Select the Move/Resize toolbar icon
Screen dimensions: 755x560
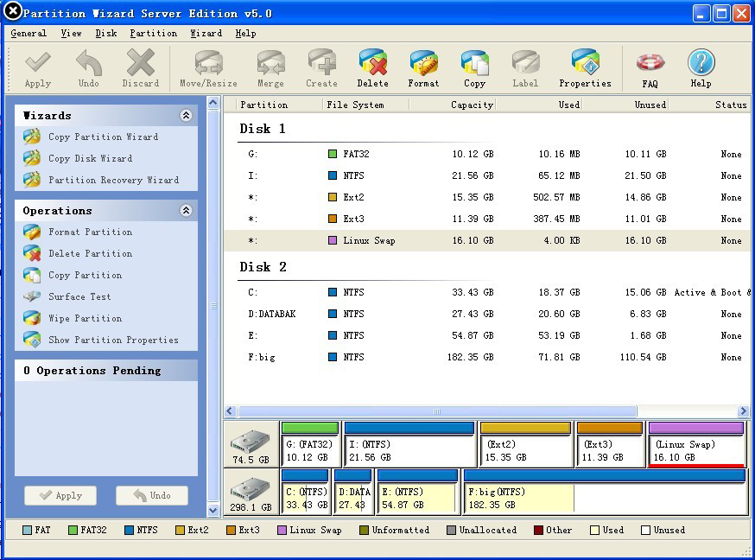208,69
